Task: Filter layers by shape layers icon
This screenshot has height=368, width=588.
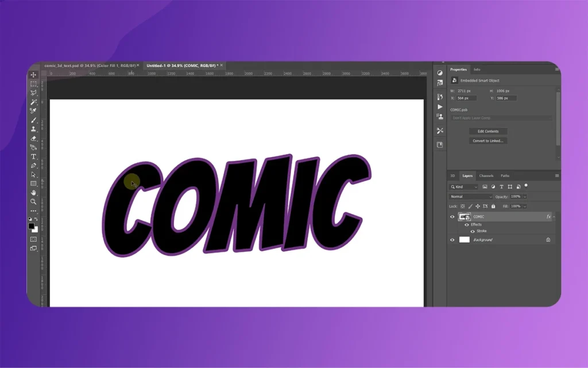Action: pos(510,187)
